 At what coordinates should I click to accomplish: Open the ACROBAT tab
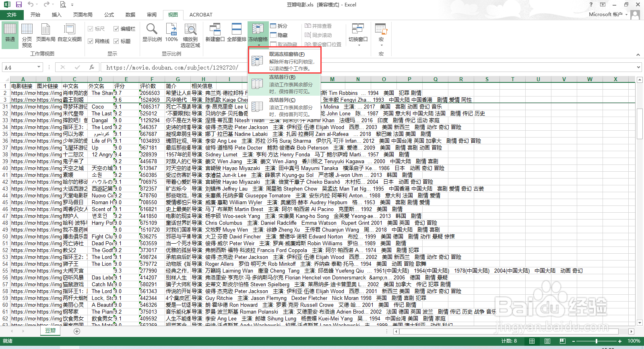coord(201,15)
